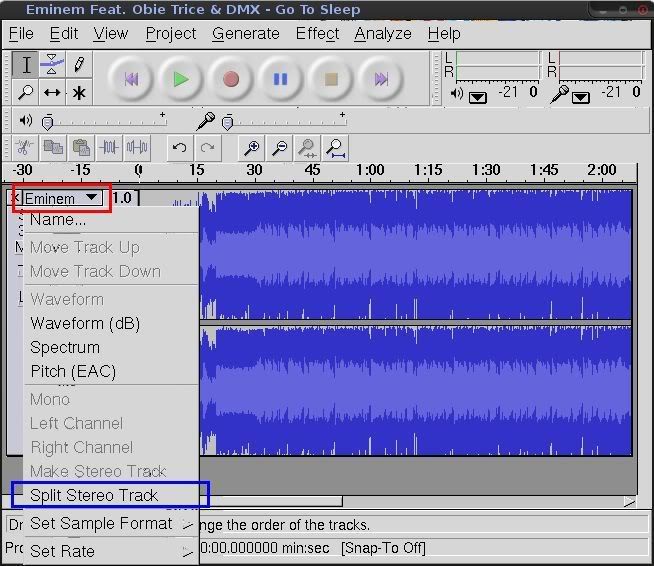This screenshot has height=566, width=654.
Task: Choose Spectrum display option
Action: click(x=112, y=347)
